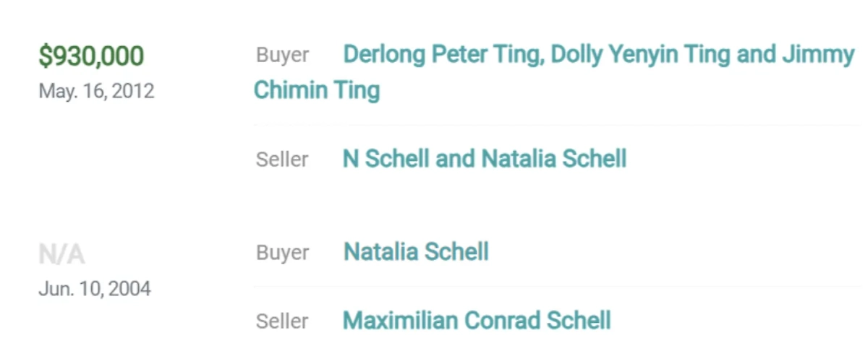Viewport: 868px width, 359px height.
Task: Click Natalia Schell in the 2012 seller row
Action: pyautogui.click(x=553, y=159)
